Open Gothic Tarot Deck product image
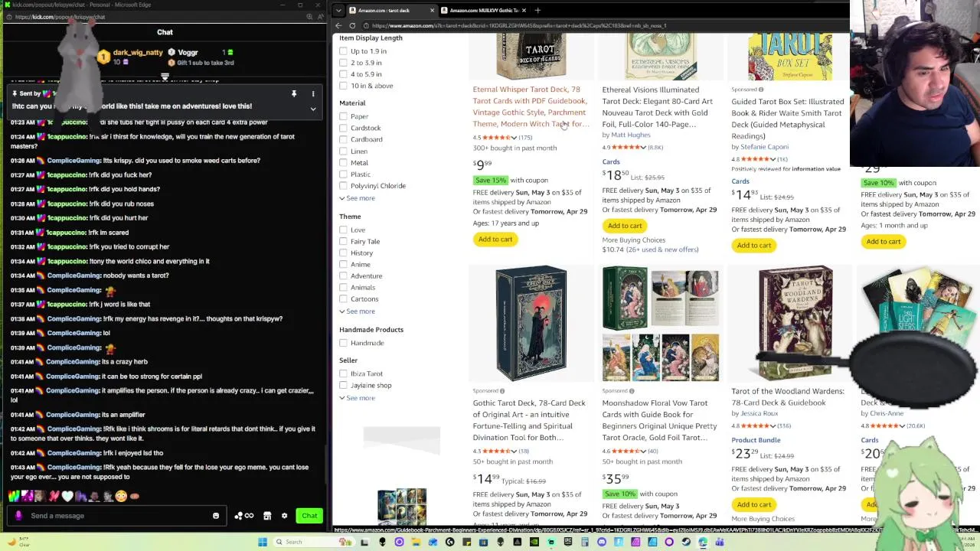The image size is (980, 551). (531, 324)
